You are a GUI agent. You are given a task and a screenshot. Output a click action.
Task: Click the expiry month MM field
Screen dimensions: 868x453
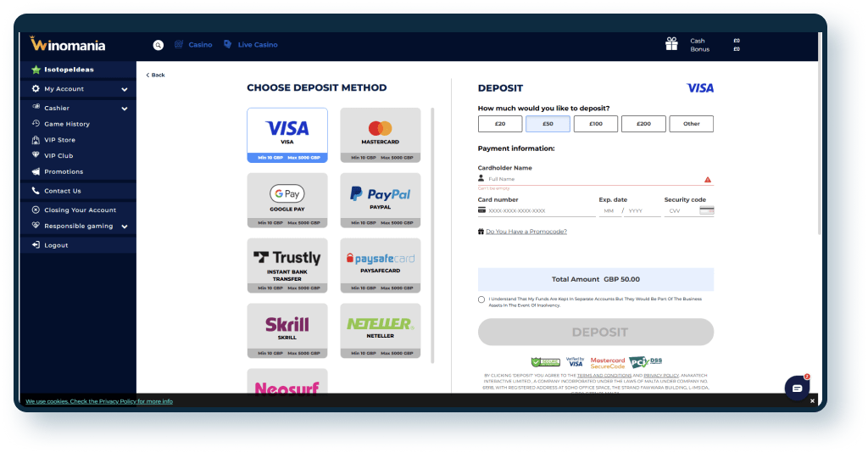coord(609,211)
